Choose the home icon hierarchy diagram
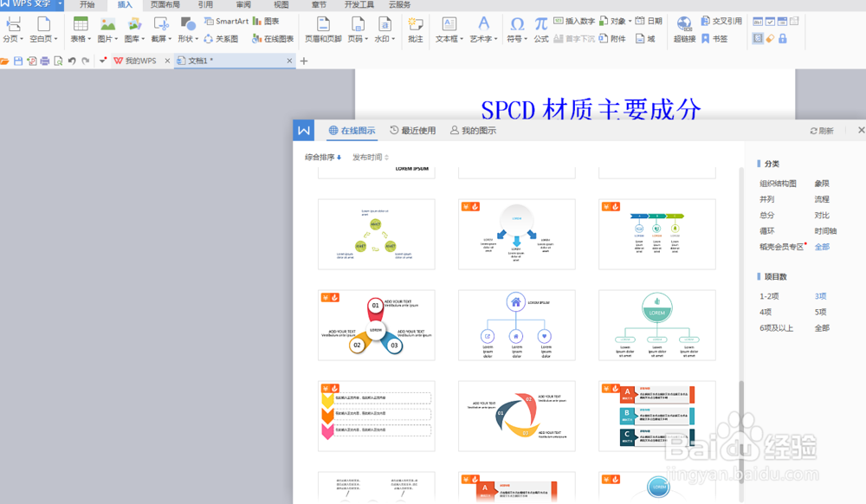866x504 pixels. point(516,325)
